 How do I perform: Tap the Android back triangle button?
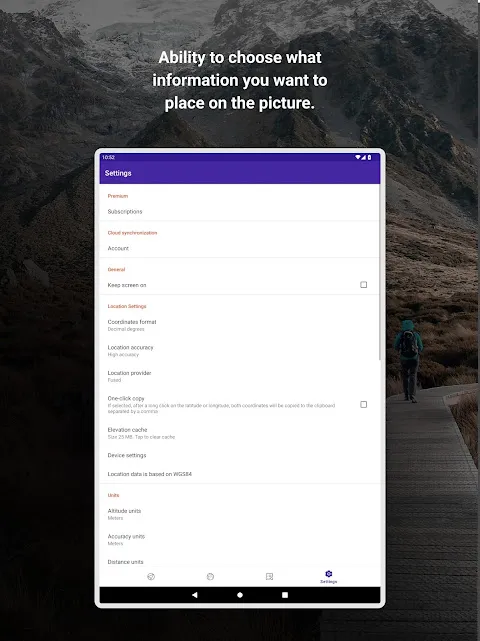pos(195,595)
